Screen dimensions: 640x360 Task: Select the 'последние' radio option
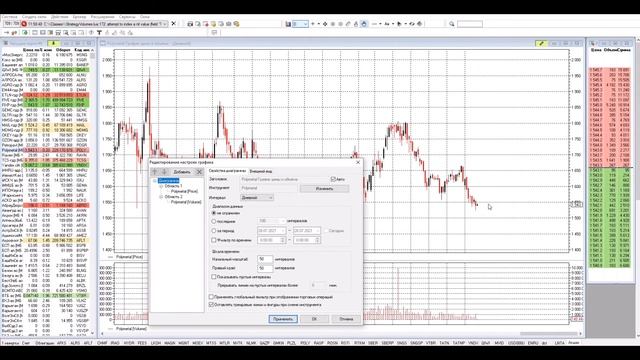(213, 221)
